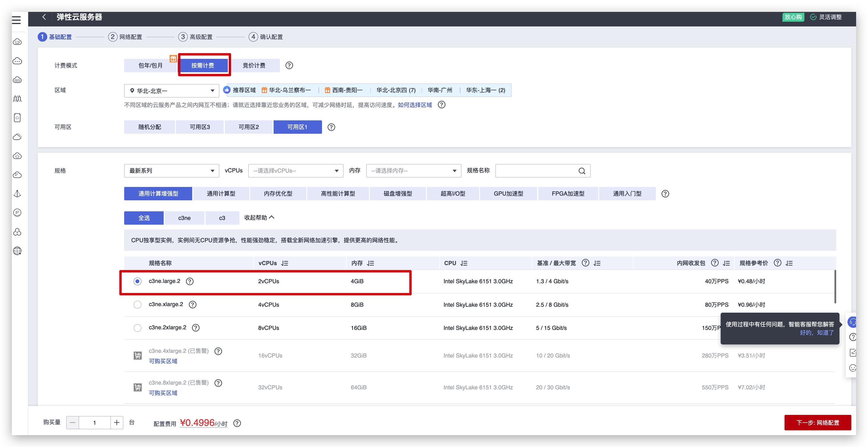Switch to the 内存优化型 tab
Image resolution: width=868 pixels, height=447 pixels.
(278, 194)
